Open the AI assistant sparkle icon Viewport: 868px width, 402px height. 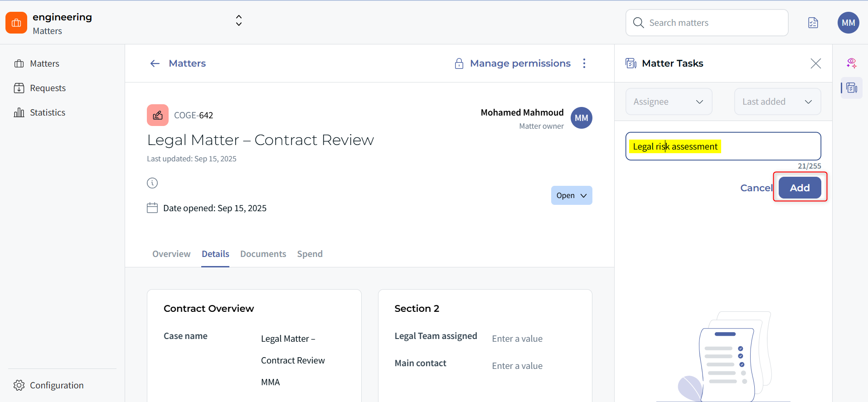coord(851,63)
